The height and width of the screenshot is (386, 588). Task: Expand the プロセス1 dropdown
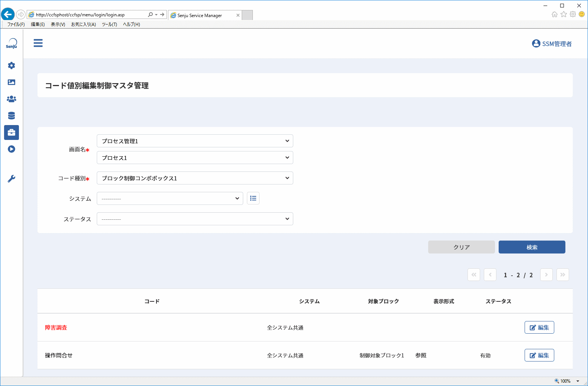[195, 158]
